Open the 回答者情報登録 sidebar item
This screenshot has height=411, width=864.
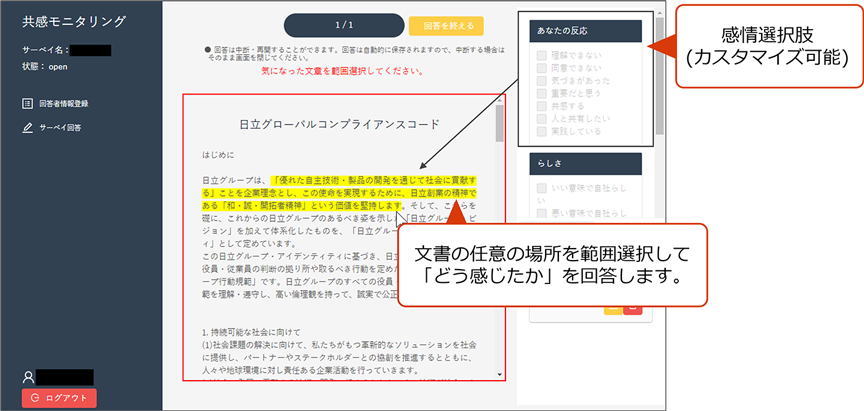(55, 104)
